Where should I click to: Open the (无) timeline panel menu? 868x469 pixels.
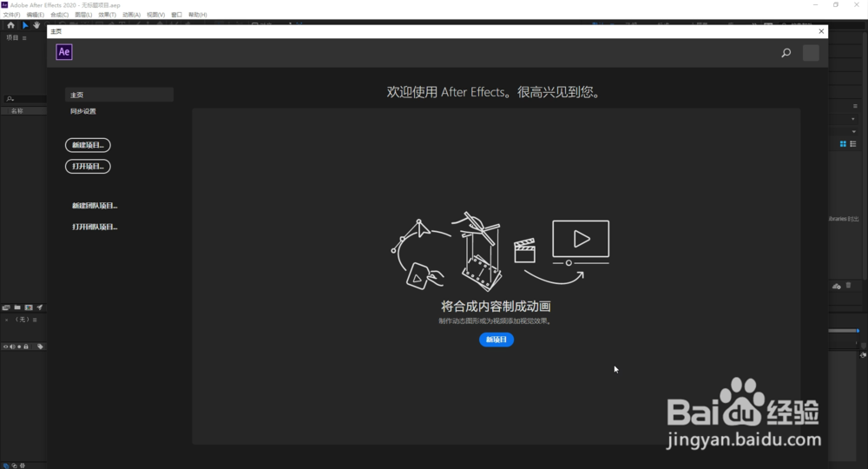pyautogui.click(x=35, y=320)
